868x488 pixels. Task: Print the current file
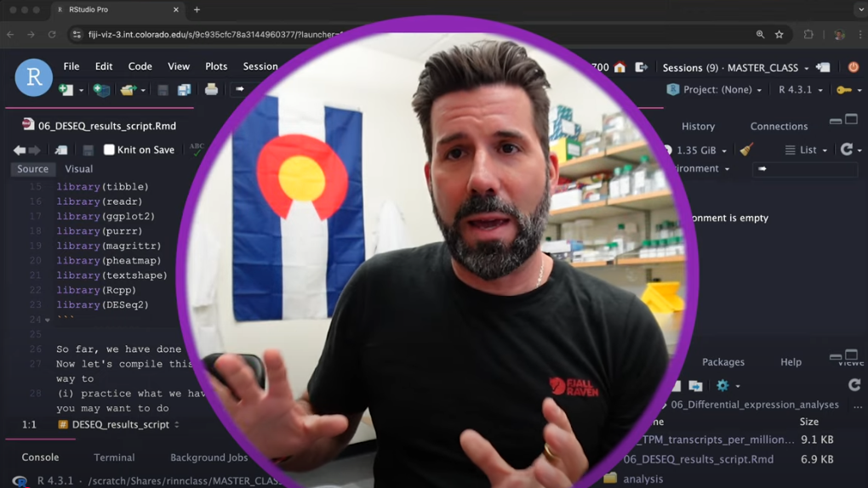(x=211, y=89)
